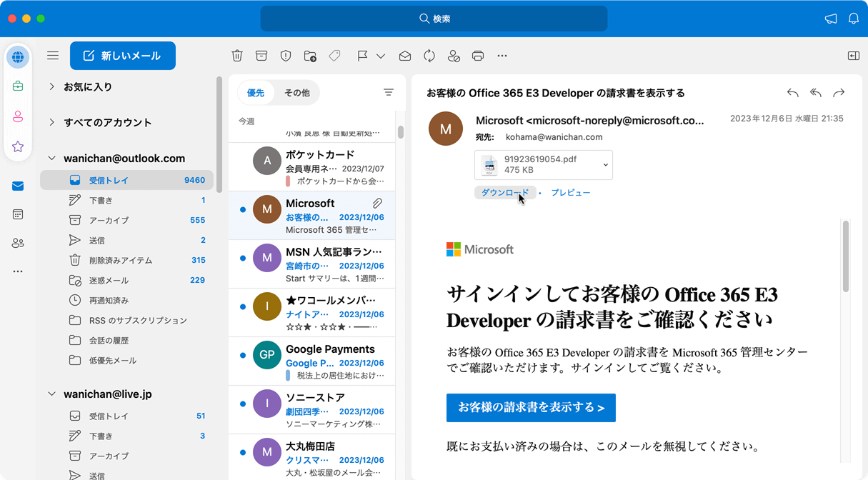Screen dimensions: 868x480
Task: Click the Delete (trash) toolbar icon
Action: tap(237, 56)
